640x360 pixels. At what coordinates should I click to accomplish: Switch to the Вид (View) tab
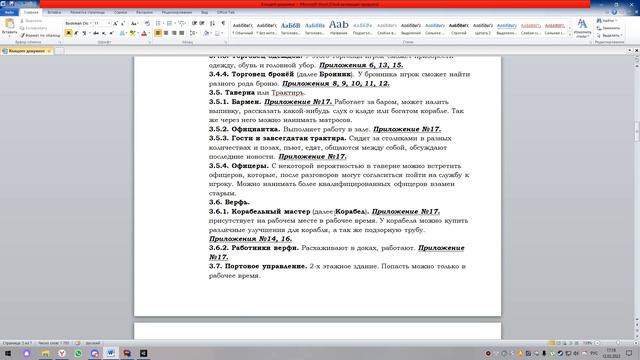coord(204,12)
